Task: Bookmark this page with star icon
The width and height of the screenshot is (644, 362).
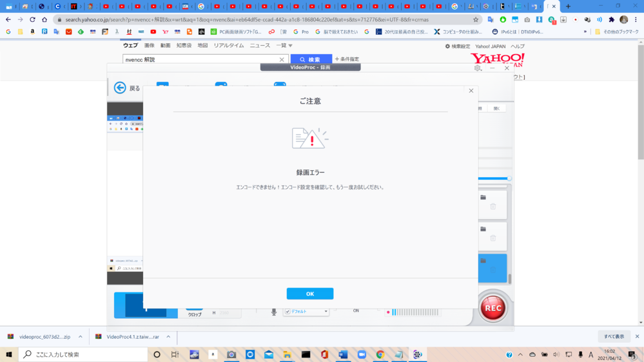Action: tap(476, 20)
